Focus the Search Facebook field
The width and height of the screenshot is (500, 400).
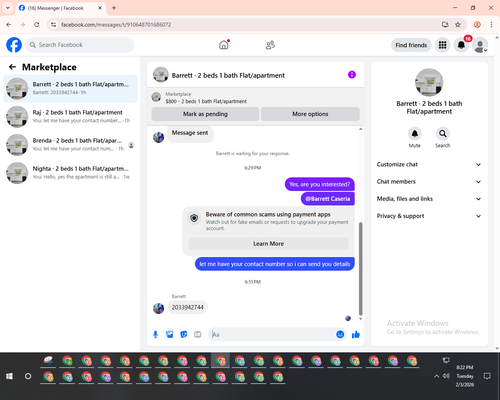pyautogui.click(x=80, y=45)
